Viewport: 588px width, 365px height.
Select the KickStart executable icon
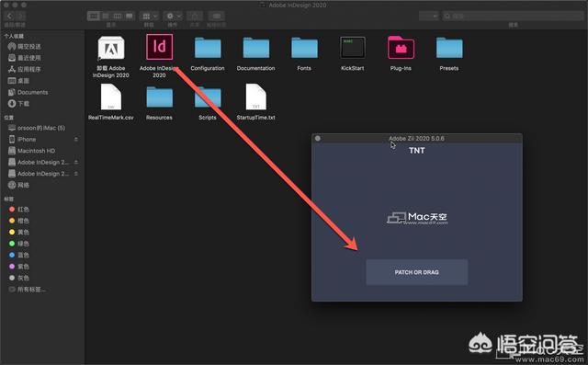(353, 48)
